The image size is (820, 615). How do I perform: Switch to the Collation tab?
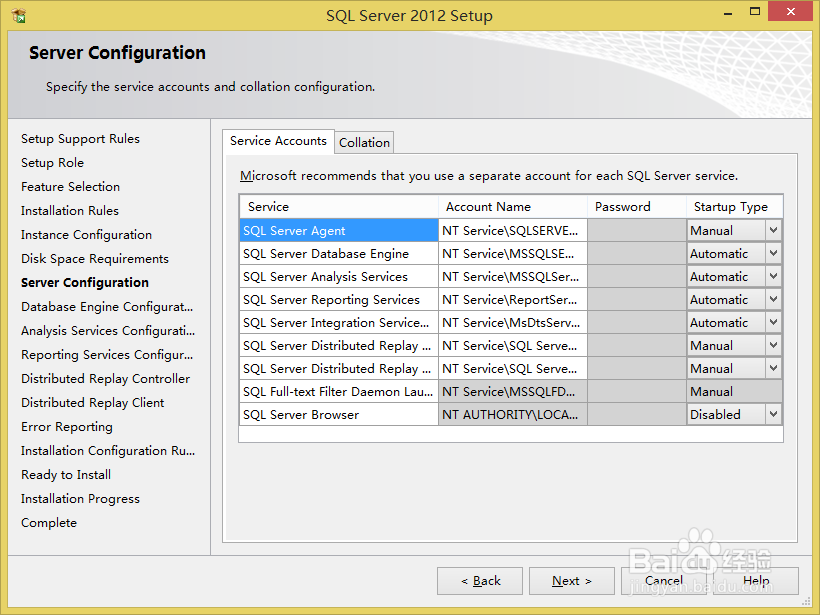(364, 142)
